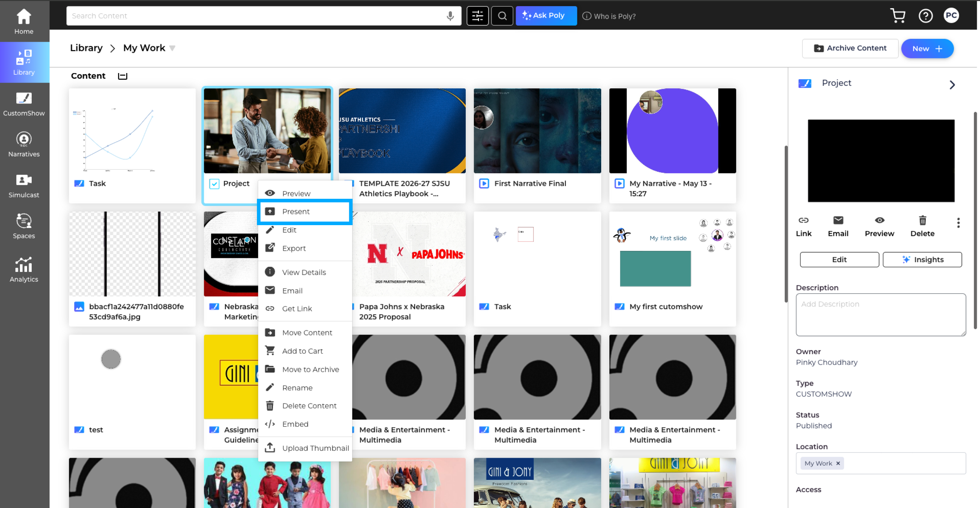The height and width of the screenshot is (508, 980).
Task: Click the New plus button
Action: 927,48
